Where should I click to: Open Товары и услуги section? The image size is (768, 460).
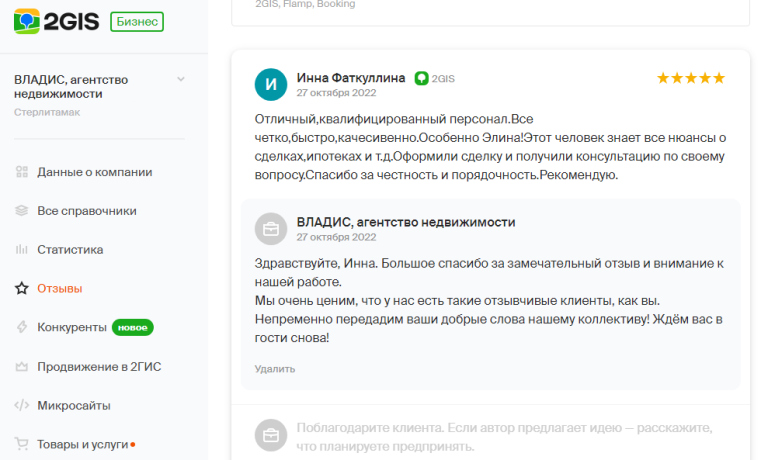pos(83,444)
